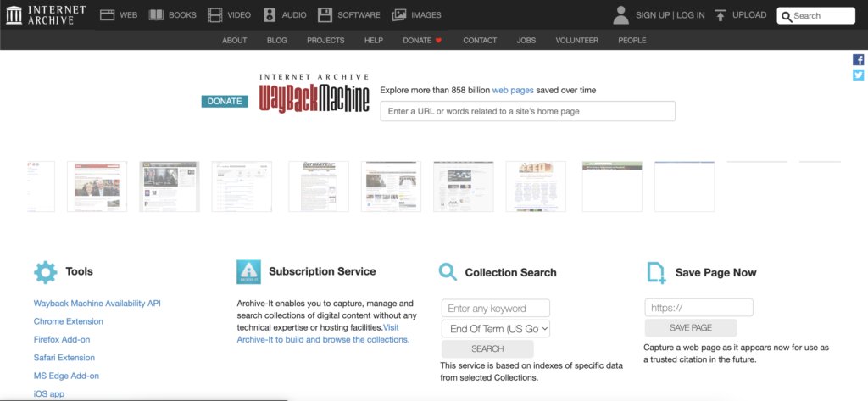The height and width of the screenshot is (401, 868).
Task: Open the Safari Extension link
Action: [x=64, y=358]
